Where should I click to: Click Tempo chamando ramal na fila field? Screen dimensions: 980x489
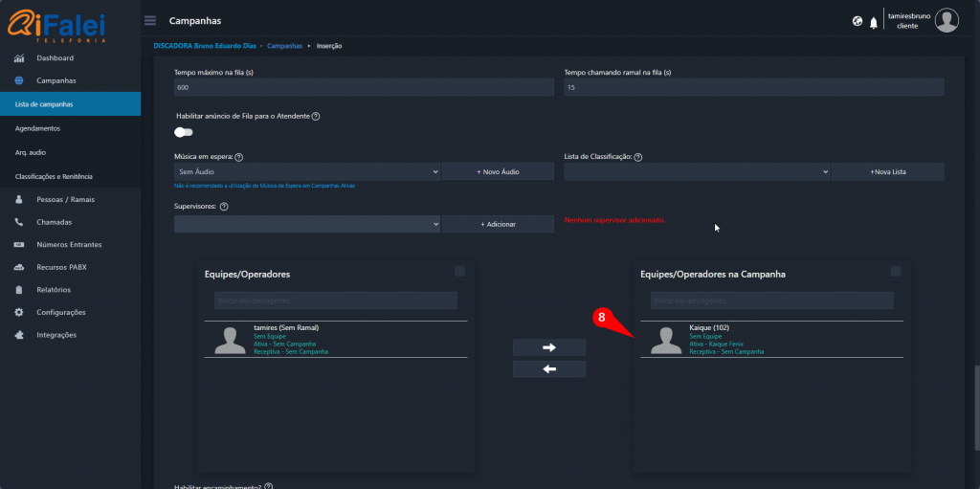(x=754, y=87)
